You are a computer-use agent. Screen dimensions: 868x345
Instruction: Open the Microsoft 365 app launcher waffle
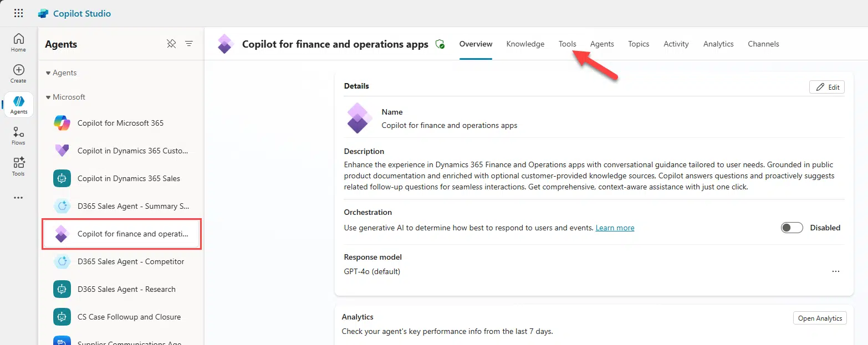click(x=18, y=13)
